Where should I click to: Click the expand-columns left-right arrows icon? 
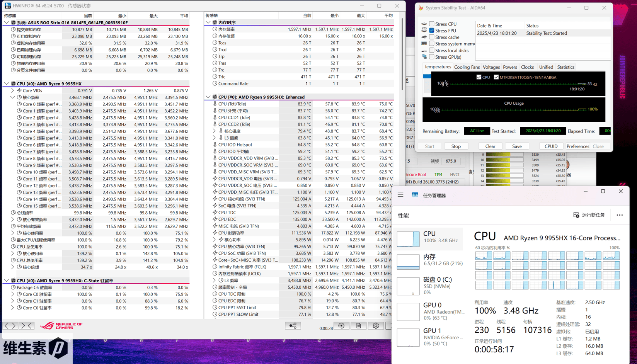tap(10, 326)
